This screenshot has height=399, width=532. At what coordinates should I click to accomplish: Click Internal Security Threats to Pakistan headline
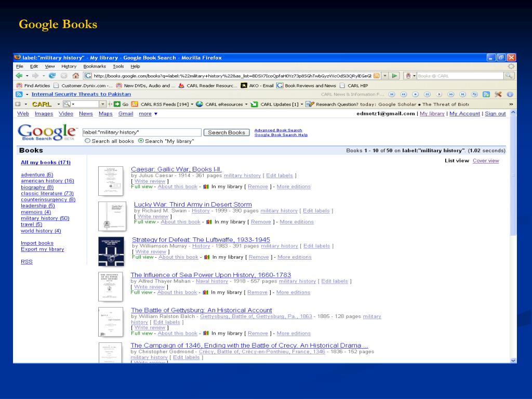click(x=81, y=94)
